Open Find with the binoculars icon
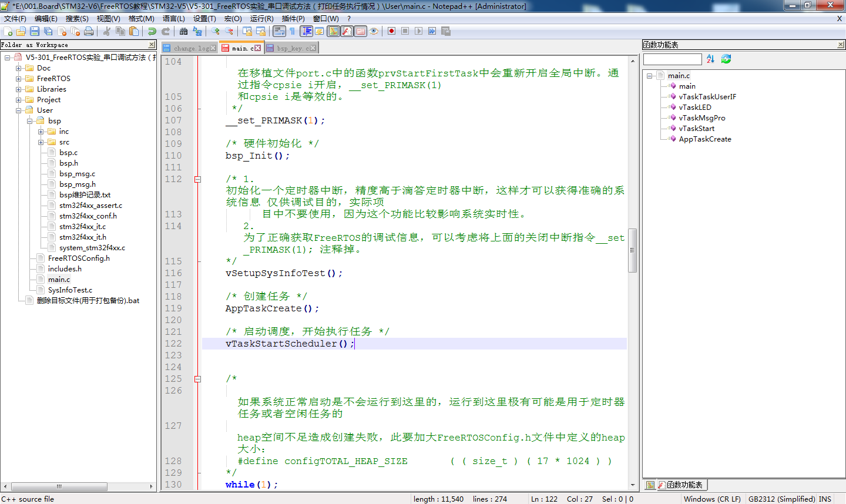846x504 pixels. pos(184,31)
